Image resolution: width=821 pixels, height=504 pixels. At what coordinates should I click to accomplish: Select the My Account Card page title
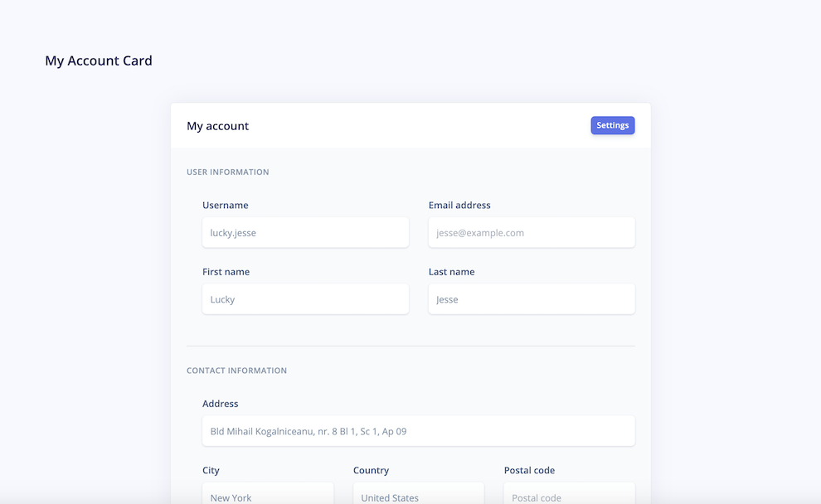99,60
